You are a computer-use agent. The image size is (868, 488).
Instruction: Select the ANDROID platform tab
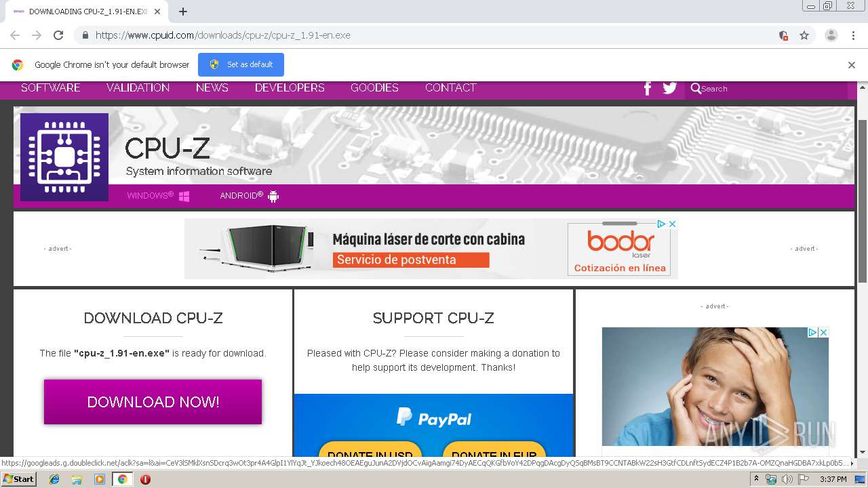pyautogui.click(x=249, y=196)
